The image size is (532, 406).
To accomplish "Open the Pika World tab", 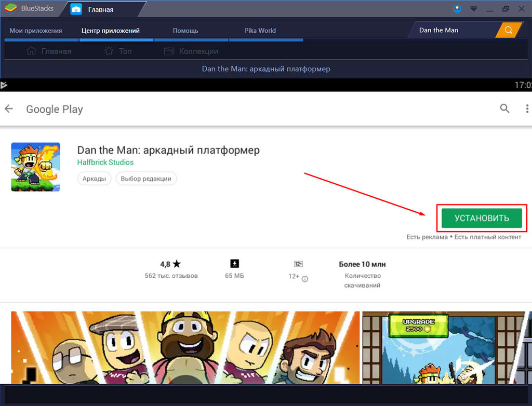I will tap(260, 31).
